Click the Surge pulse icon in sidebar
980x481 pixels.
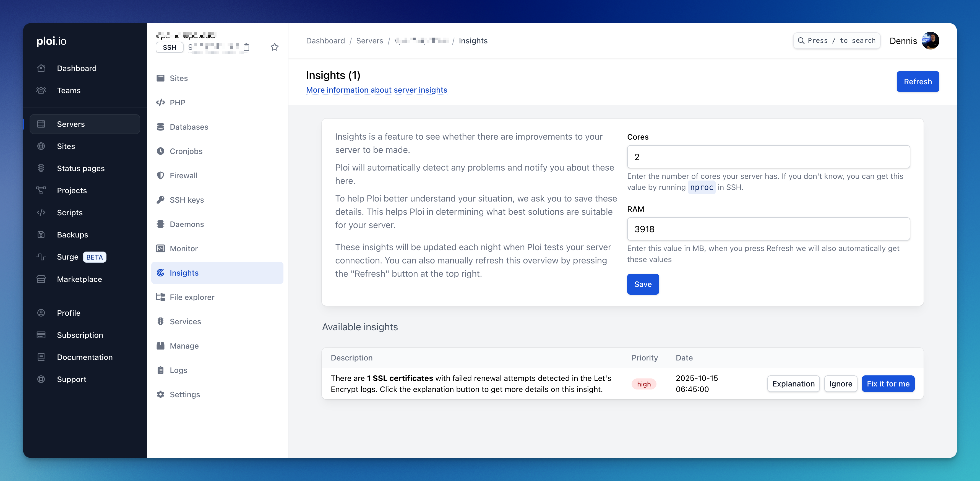point(41,257)
